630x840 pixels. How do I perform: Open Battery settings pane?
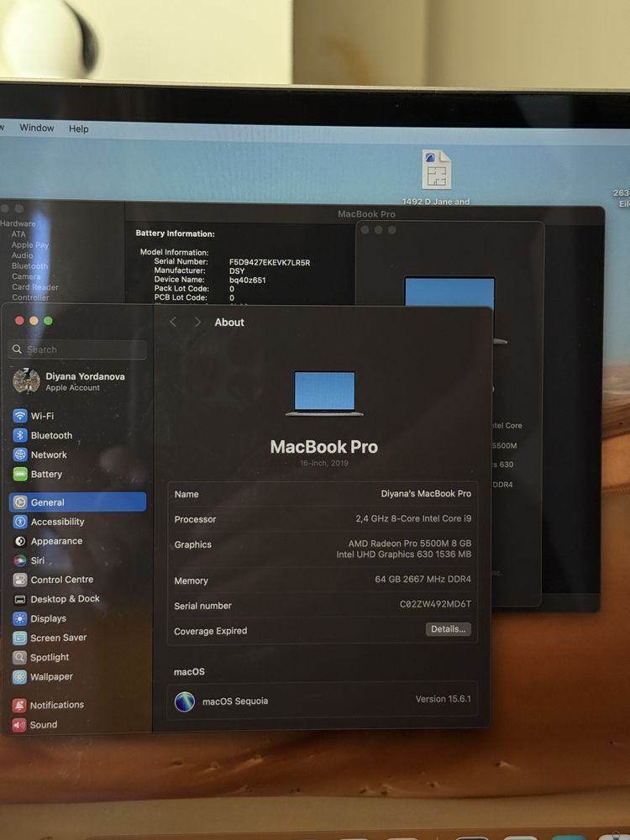[38, 474]
